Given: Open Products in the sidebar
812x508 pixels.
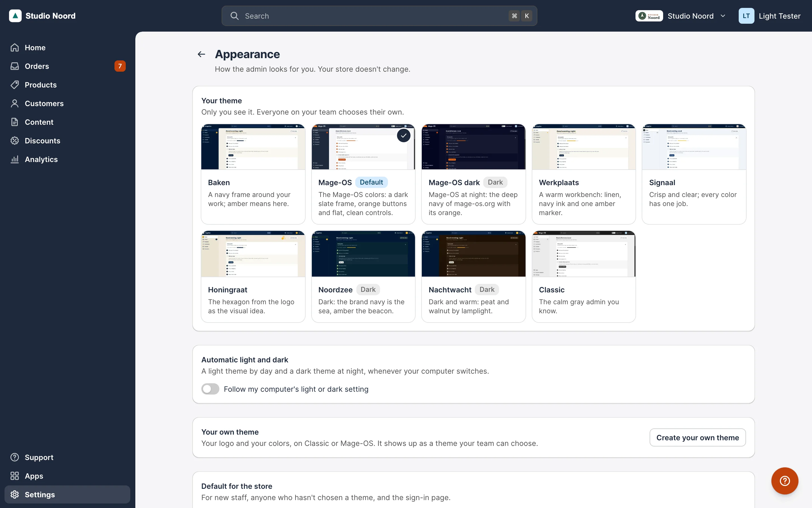Looking at the screenshot, I should click(67, 85).
